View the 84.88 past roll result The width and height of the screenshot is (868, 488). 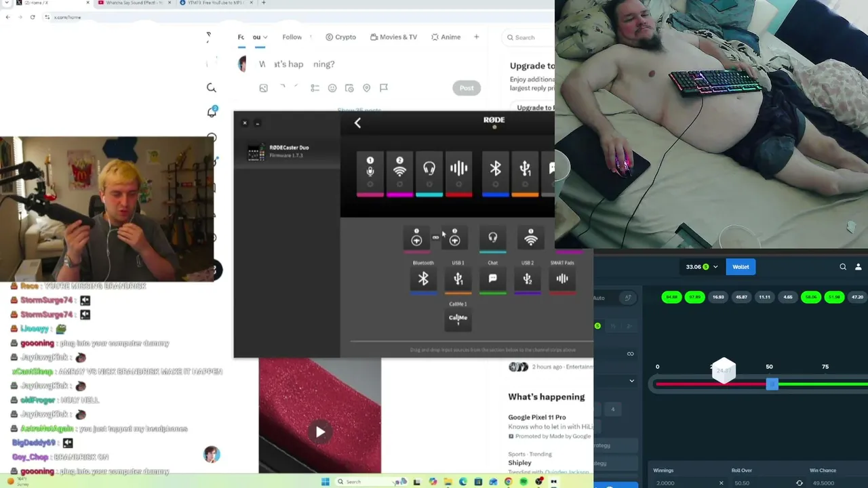672,297
